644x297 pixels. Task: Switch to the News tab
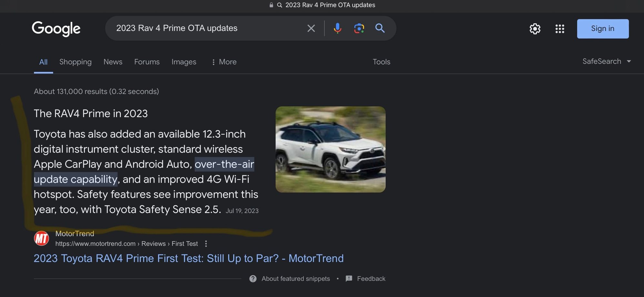113,62
